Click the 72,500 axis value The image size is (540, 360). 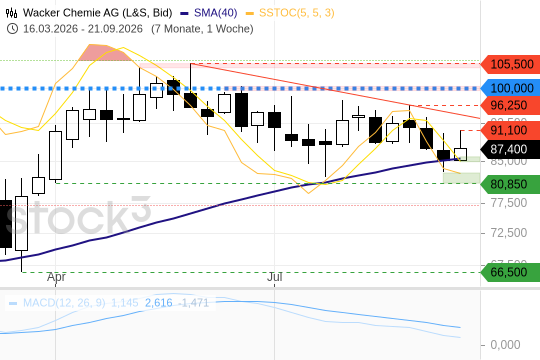tap(509, 233)
